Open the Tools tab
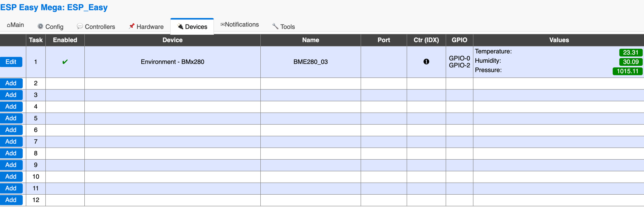The height and width of the screenshot is (213, 644). (x=283, y=26)
